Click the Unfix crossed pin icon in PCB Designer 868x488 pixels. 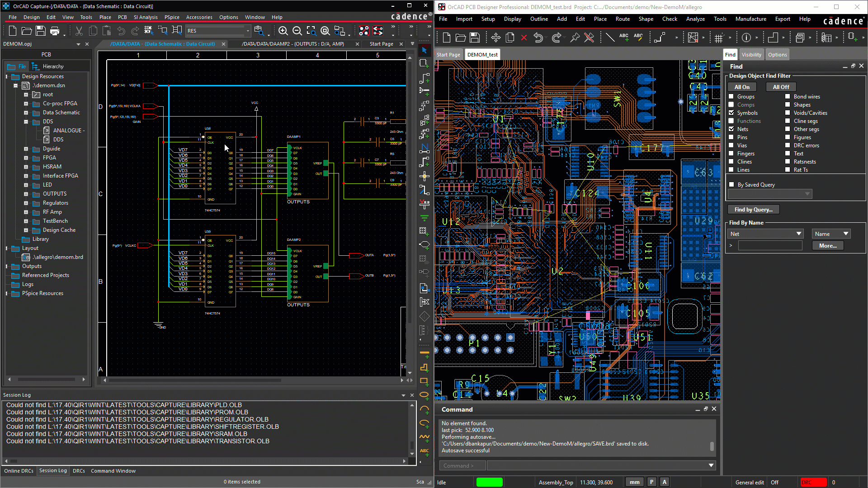click(x=589, y=38)
